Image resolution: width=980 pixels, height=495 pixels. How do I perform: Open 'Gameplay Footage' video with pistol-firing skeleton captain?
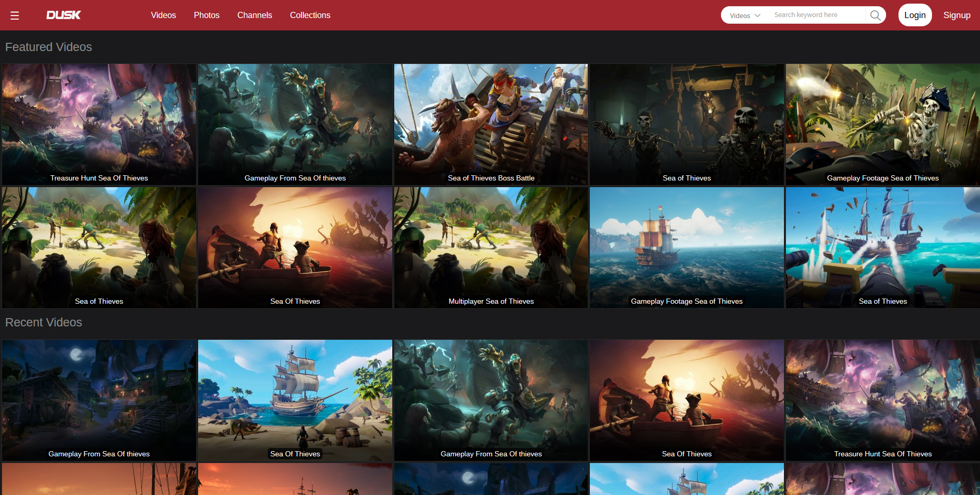click(883, 124)
